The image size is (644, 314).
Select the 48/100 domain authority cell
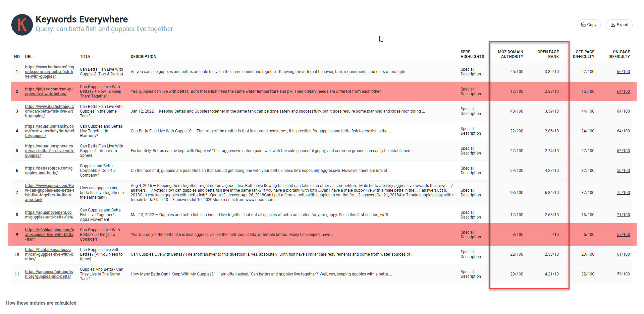pos(517,111)
